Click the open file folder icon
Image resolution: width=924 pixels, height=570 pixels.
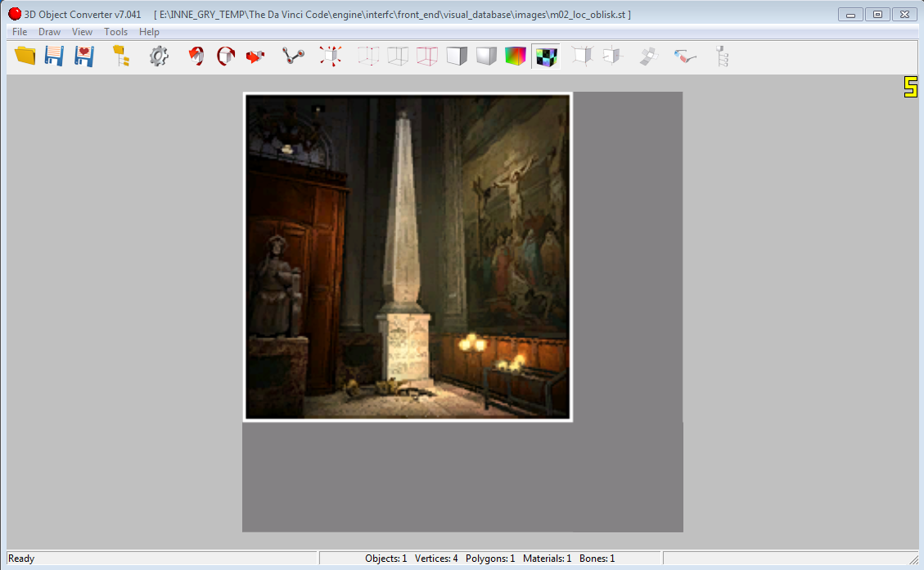(x=25, y=56)
